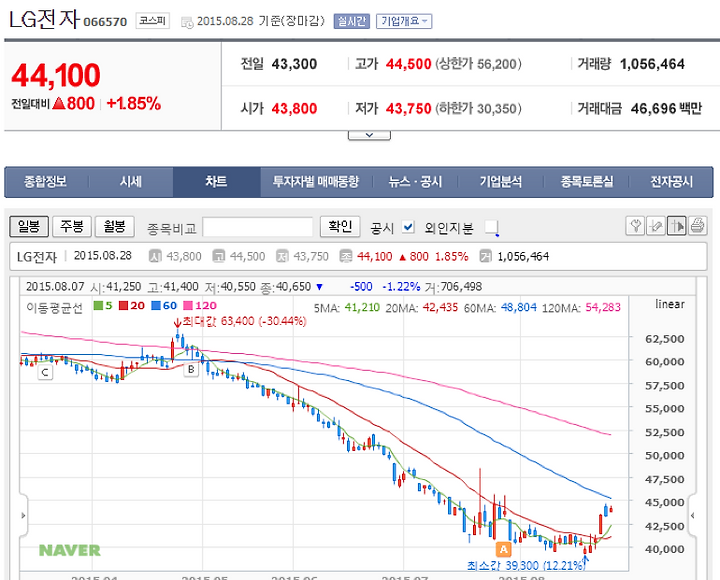720x580 pixels.
Task: Open the 투자자별 매매동향 tab
Action: (316, 182)
